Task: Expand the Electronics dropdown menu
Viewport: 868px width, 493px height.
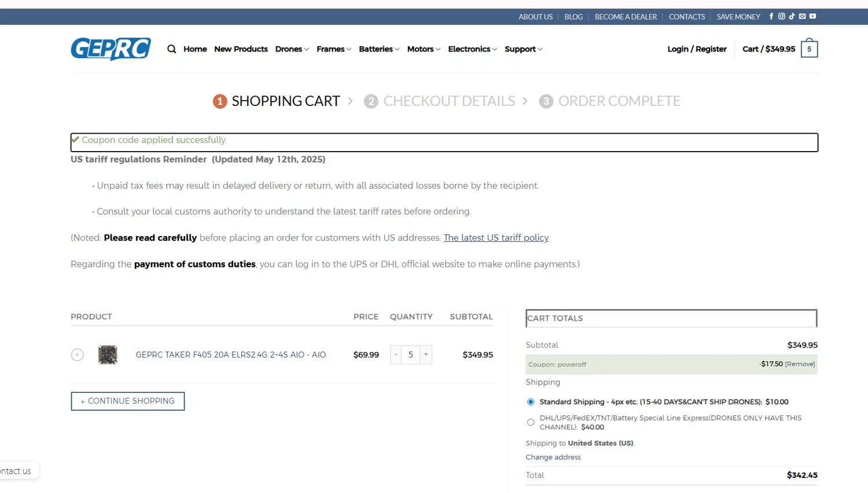Action: (472, 49)
